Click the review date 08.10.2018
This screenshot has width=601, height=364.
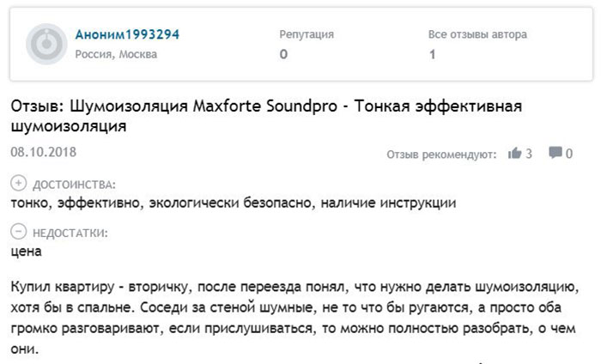tap(44, 152)
